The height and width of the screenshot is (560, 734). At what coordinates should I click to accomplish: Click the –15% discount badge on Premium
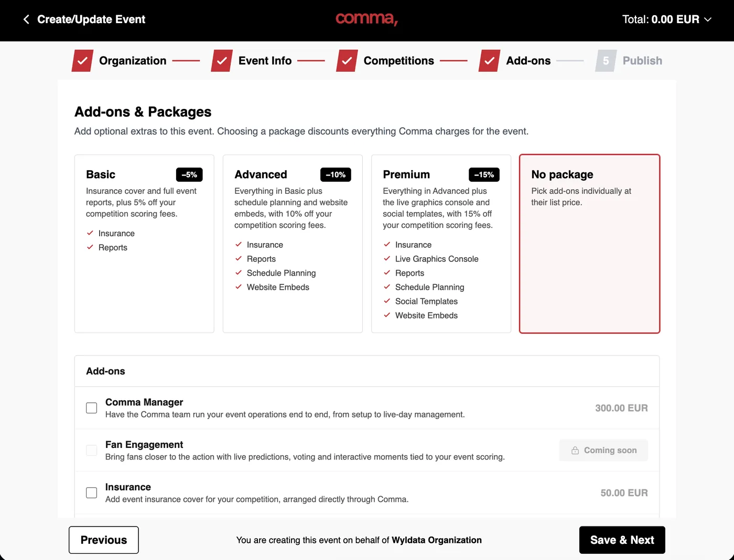(484, 174)
